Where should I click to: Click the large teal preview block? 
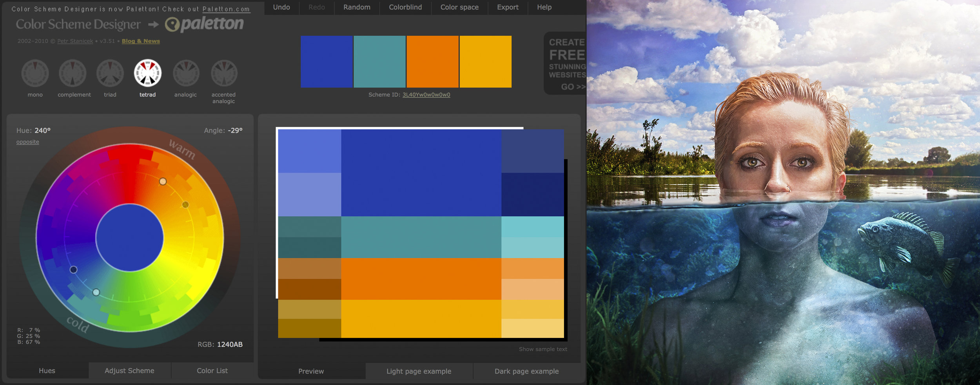coord(421,237)
